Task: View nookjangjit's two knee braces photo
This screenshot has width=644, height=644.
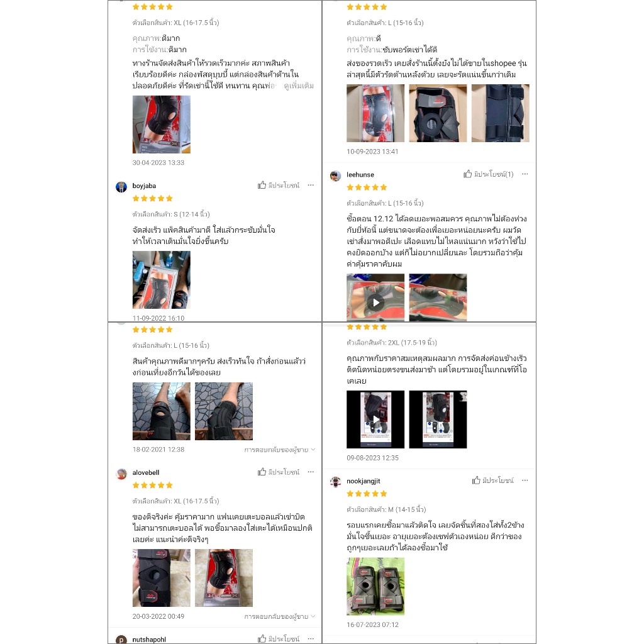Action: (x=375, y=586)
